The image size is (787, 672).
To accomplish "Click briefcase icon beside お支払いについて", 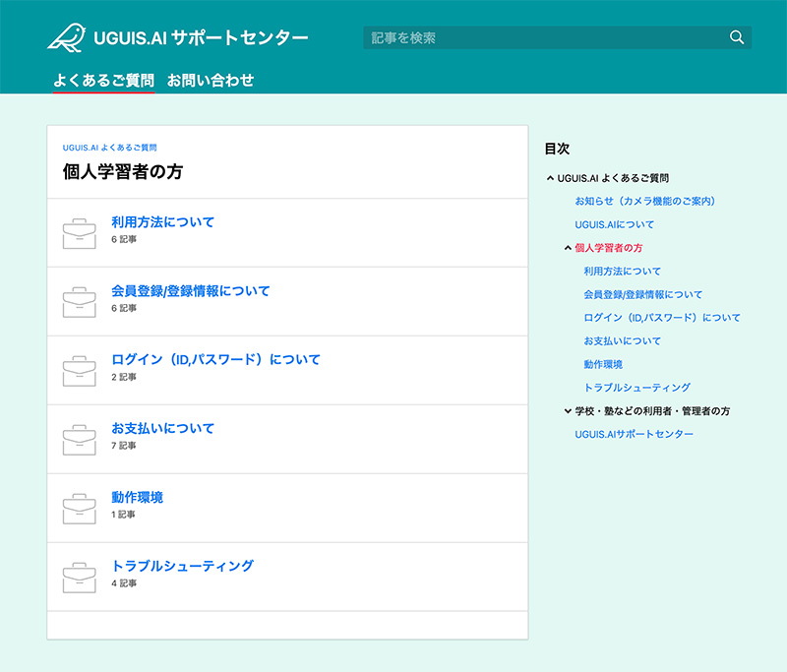I will 79,439.
